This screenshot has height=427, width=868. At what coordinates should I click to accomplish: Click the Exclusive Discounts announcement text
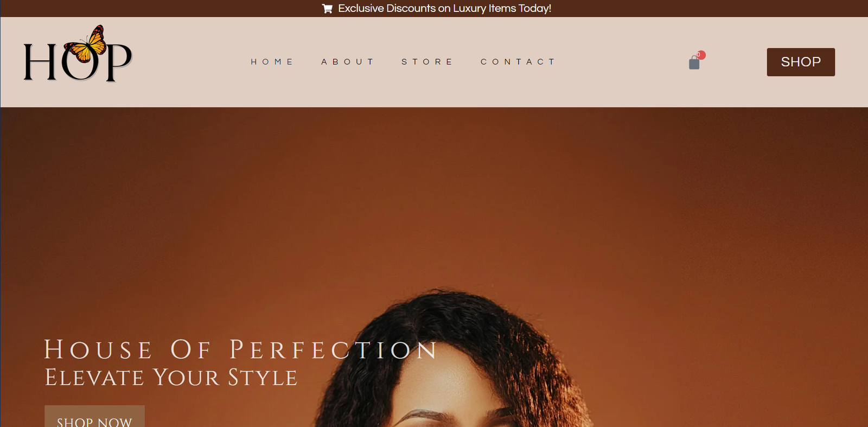point(444,9)
